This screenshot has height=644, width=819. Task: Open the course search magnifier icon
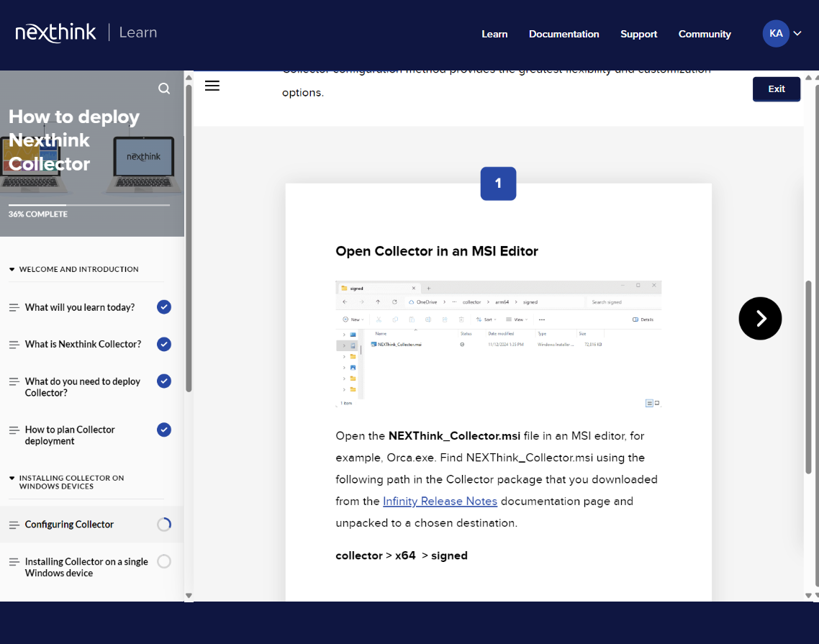tap(164, 89)
